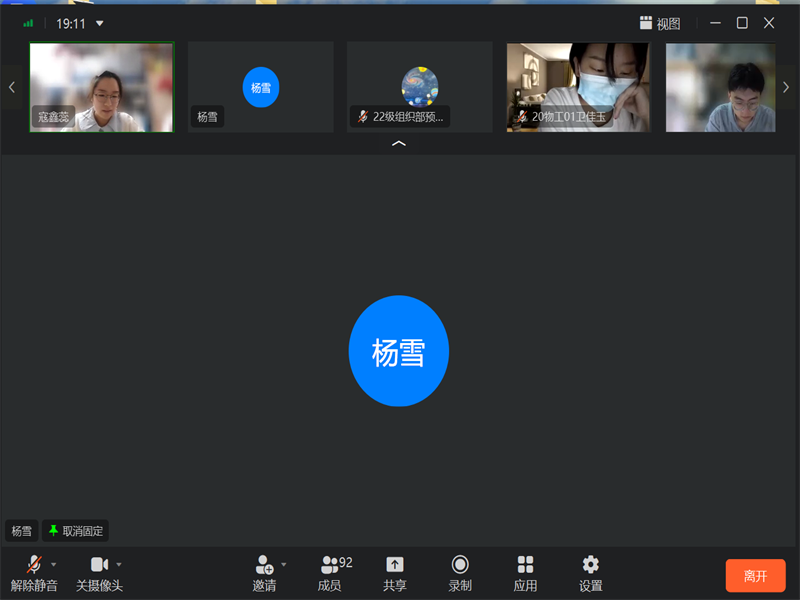800x600 pixels.
Task: Open audio options arrow beside microphone
Action: [54, 564]
